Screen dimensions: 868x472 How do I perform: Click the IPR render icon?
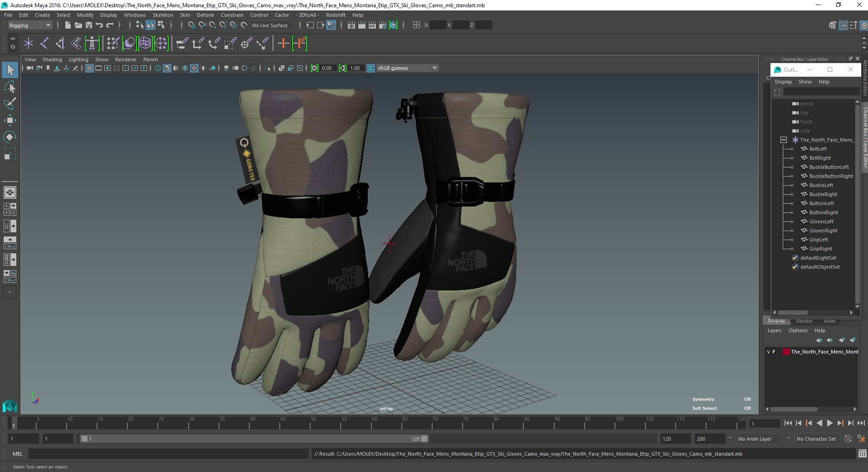(372, 25)
